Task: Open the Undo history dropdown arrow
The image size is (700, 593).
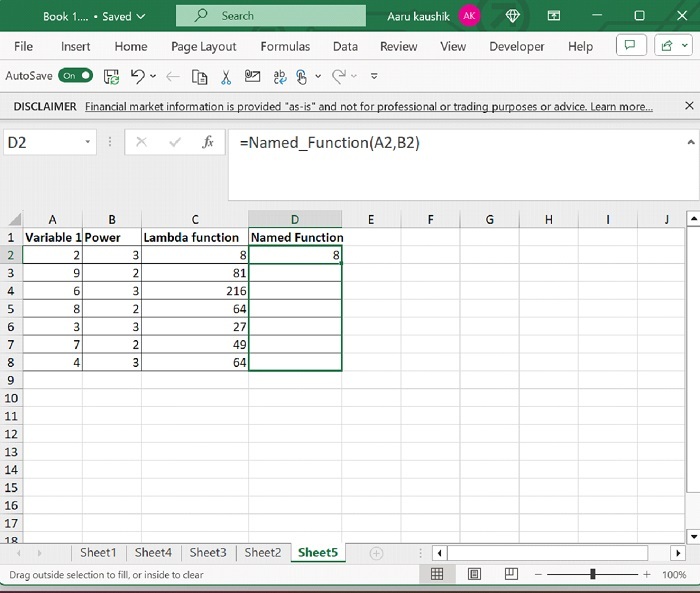Action: pos(152,76)
